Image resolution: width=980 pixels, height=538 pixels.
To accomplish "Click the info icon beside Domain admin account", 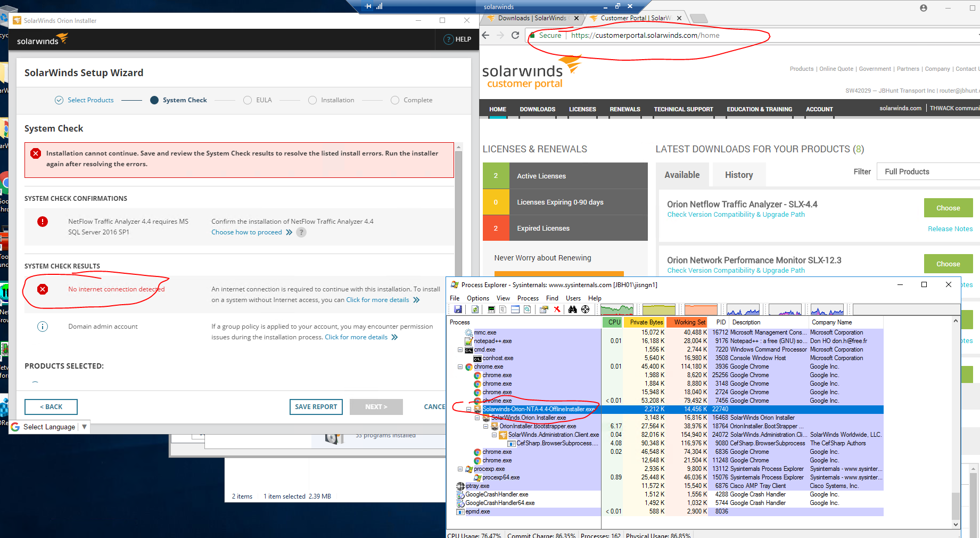I will [43, 327].
